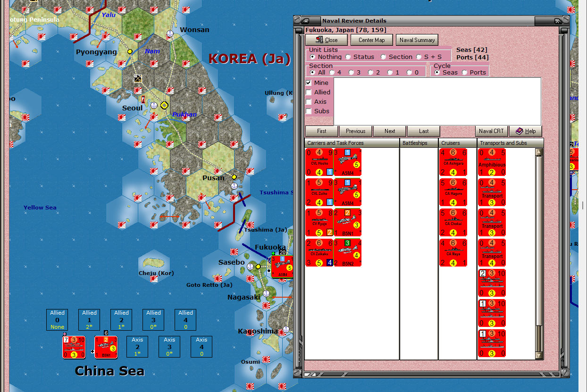Image resolution: width=587 pixels, height=392 pixels.
Task: Click the Close button in Naval Review
Action: point(326,40)
